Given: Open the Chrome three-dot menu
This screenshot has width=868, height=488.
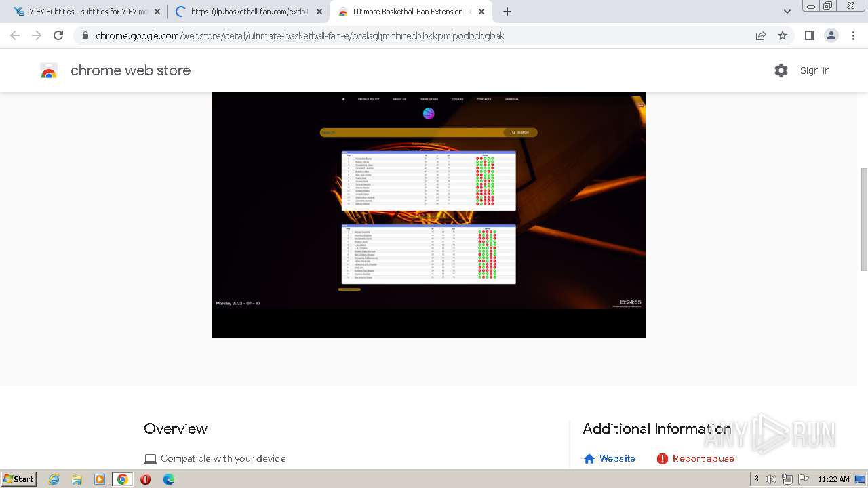Looking at the screenshot, I should tap(853, 35).
